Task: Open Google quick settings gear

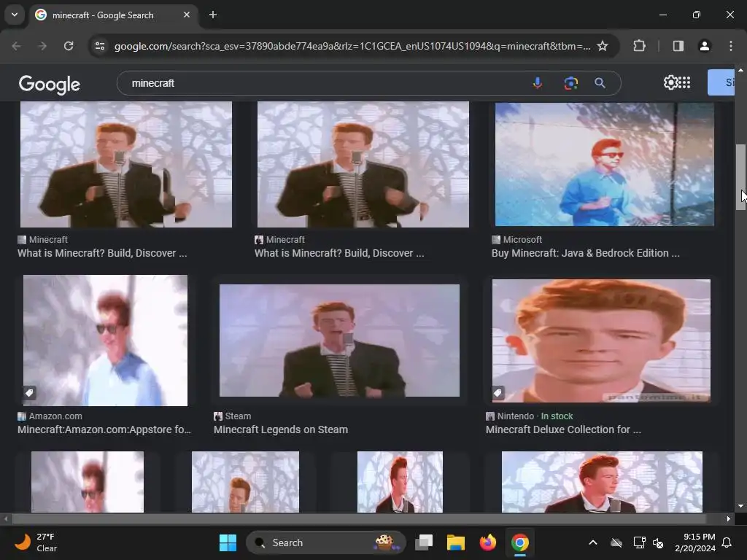Action: [670, 82]
